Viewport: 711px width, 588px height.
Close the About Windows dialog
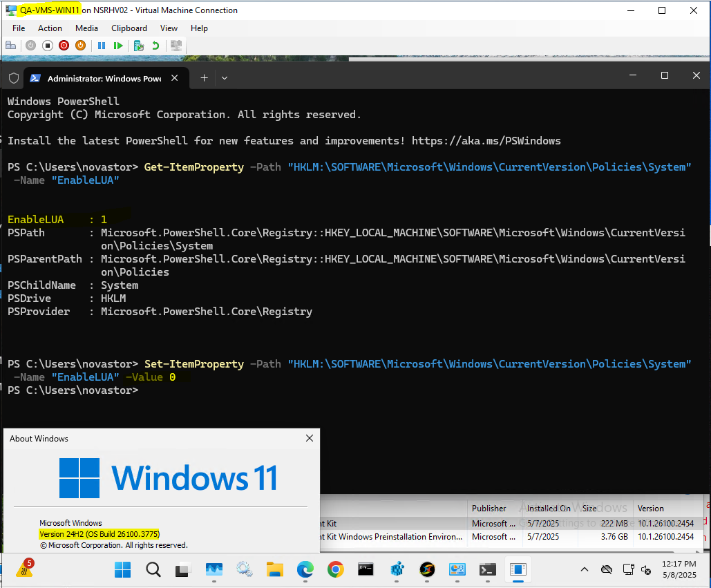(310, 438)
